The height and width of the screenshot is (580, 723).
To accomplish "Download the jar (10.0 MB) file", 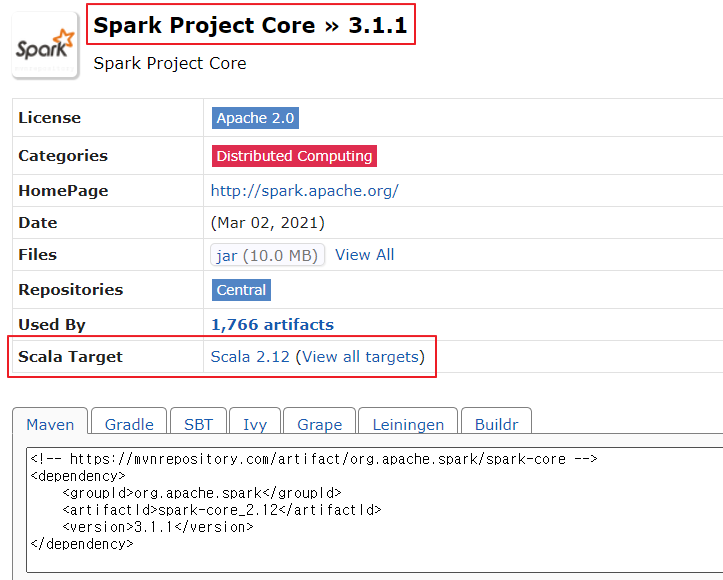I will click(x=267, y=255).
